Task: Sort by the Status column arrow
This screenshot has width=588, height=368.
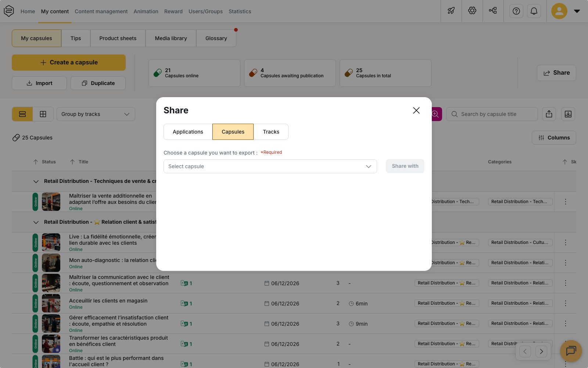Action: 36,162
